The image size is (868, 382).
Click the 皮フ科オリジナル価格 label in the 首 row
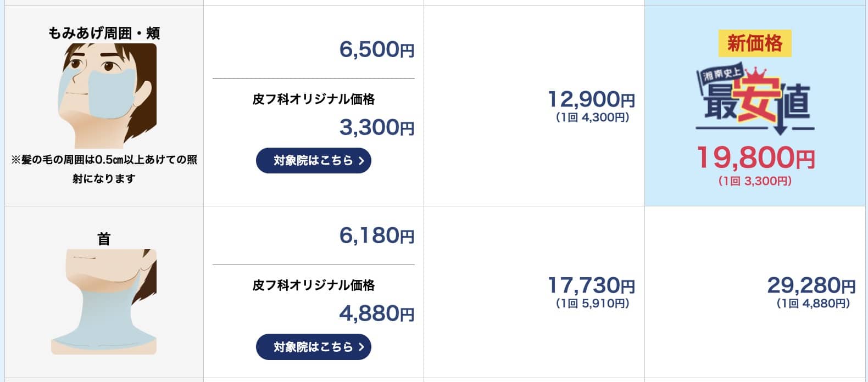pyautogui.click(x=313, y=285)
